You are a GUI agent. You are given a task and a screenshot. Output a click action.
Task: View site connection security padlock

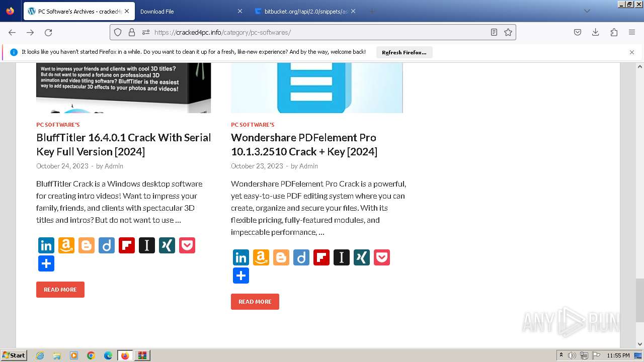click(x=132, y=32)
